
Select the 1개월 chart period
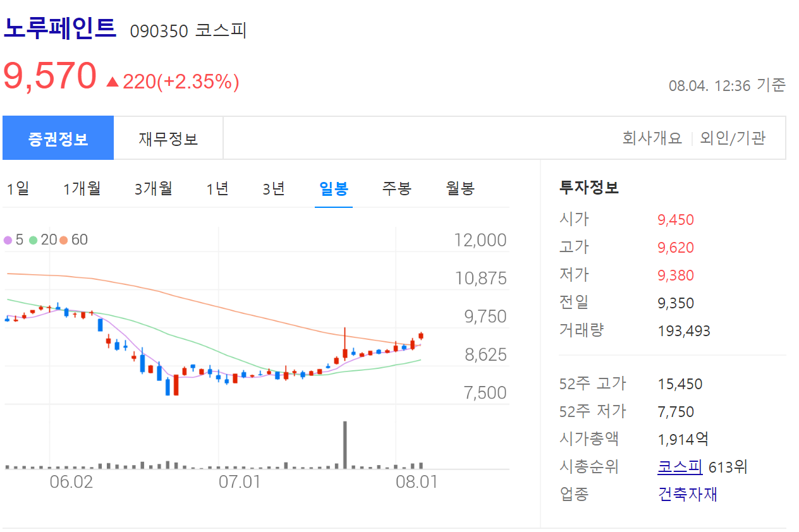[82, 188]
